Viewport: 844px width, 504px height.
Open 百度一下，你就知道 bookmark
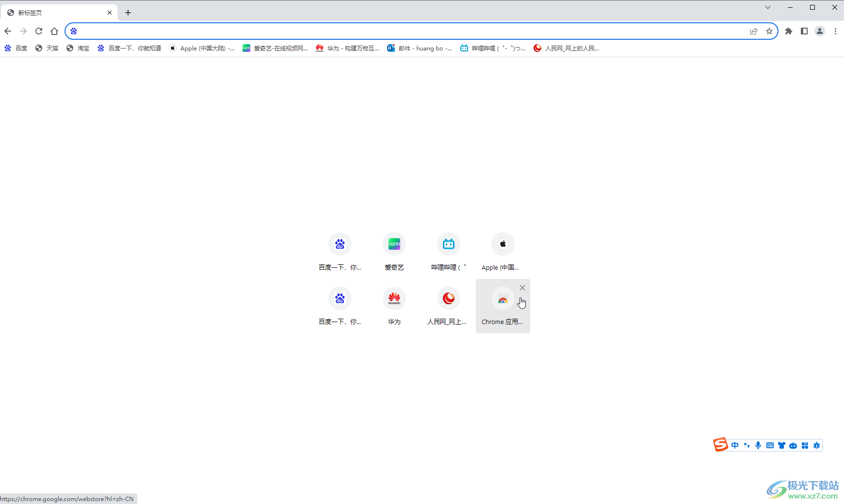130,48
